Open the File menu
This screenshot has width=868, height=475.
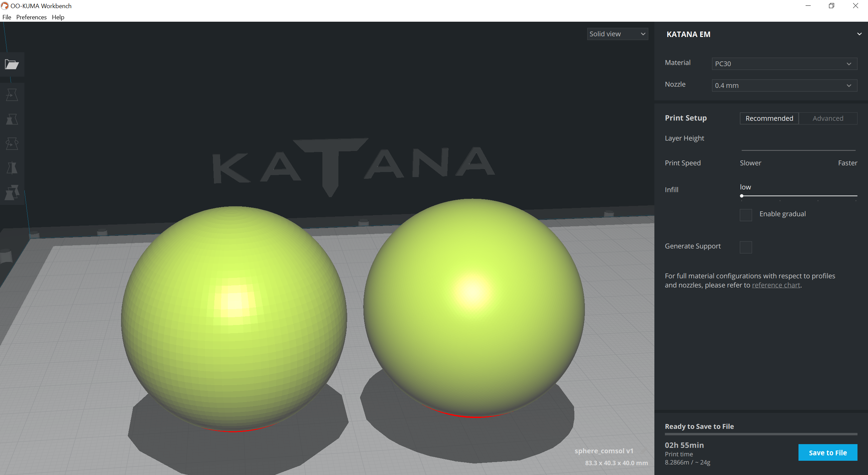[x=7, y=17]
